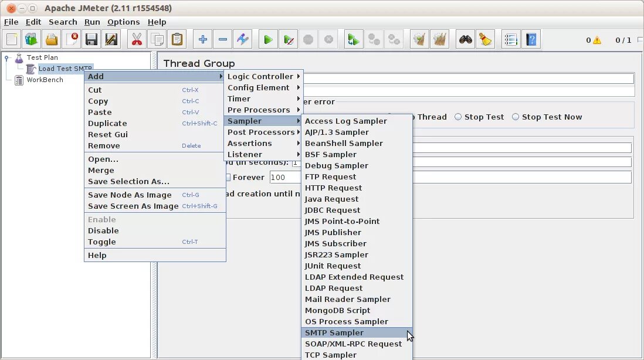Select the Stop Test radio button
The image size is (644, 360).
click(458, 117)
